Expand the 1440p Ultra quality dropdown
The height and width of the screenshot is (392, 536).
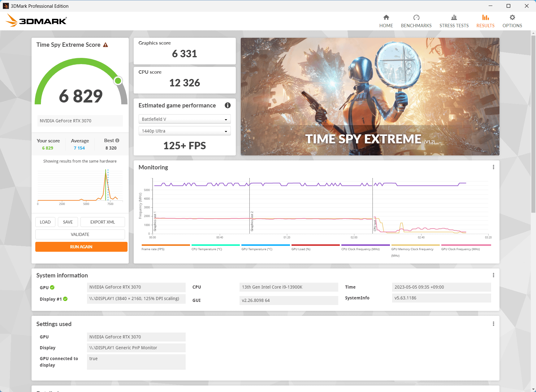tap(184, 131)
